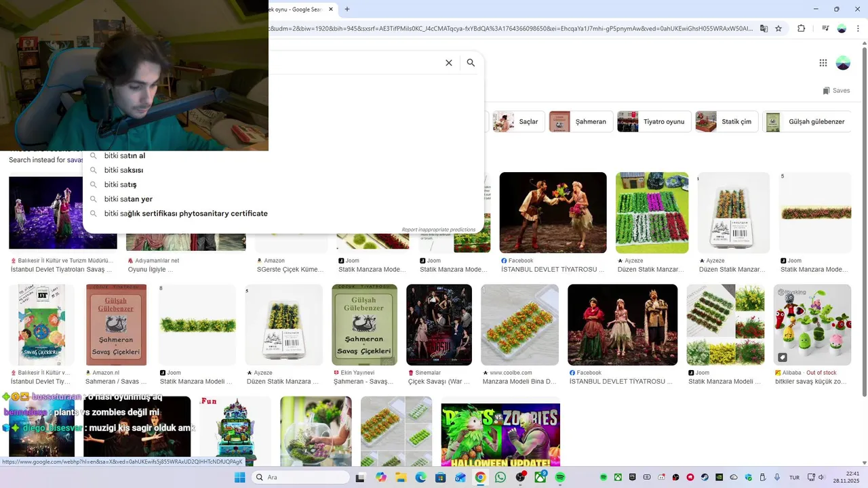Select the Statik çim filter chip
The image size is (868, 488).
(726, 121)
